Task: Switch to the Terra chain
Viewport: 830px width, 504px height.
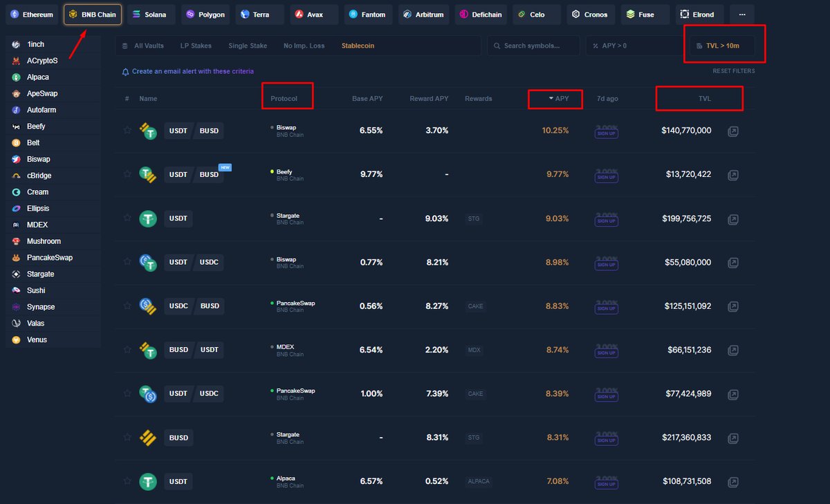Action: [x=259, y=15]
